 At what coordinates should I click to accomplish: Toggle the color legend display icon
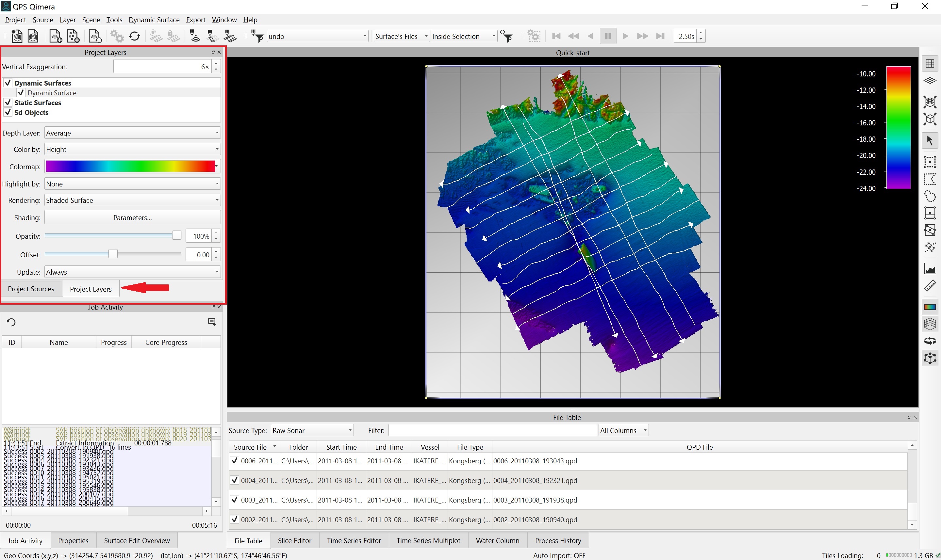coord(930,307)
